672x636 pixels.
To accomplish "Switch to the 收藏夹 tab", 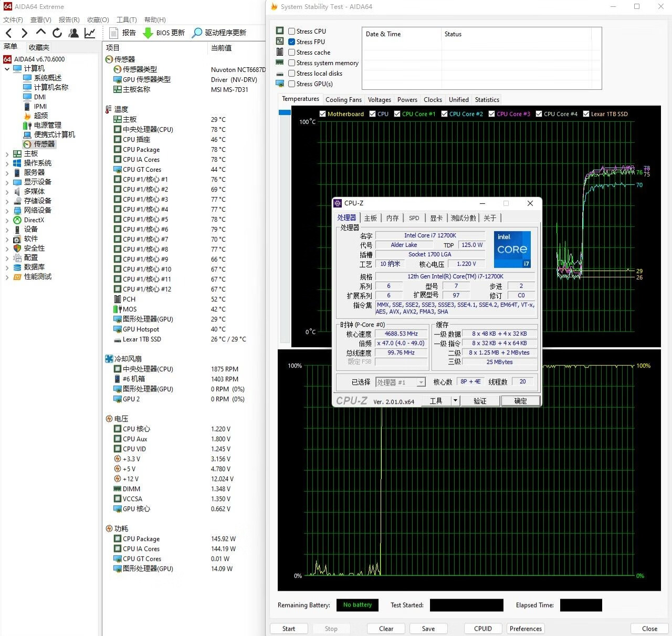I will 39,47.
